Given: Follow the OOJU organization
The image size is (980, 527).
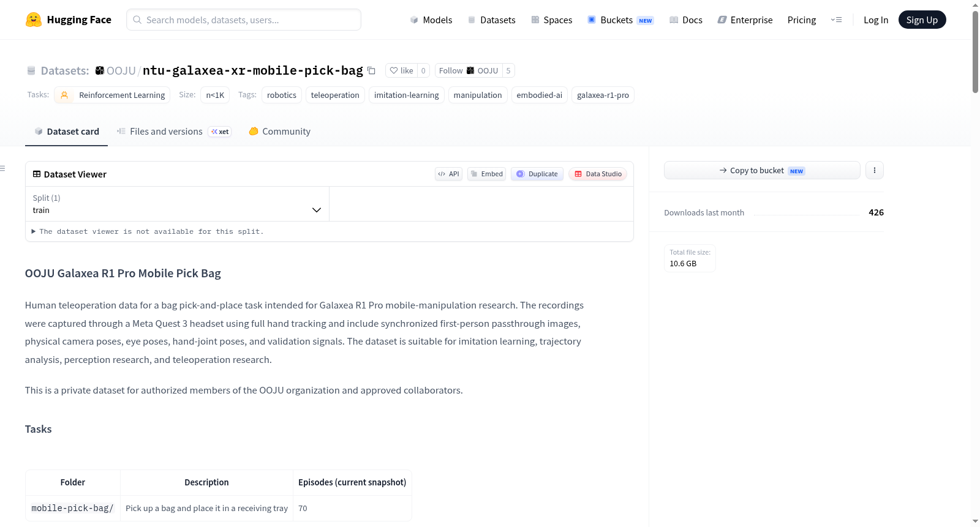Looking at the screenshot, I should coord(469,70).
